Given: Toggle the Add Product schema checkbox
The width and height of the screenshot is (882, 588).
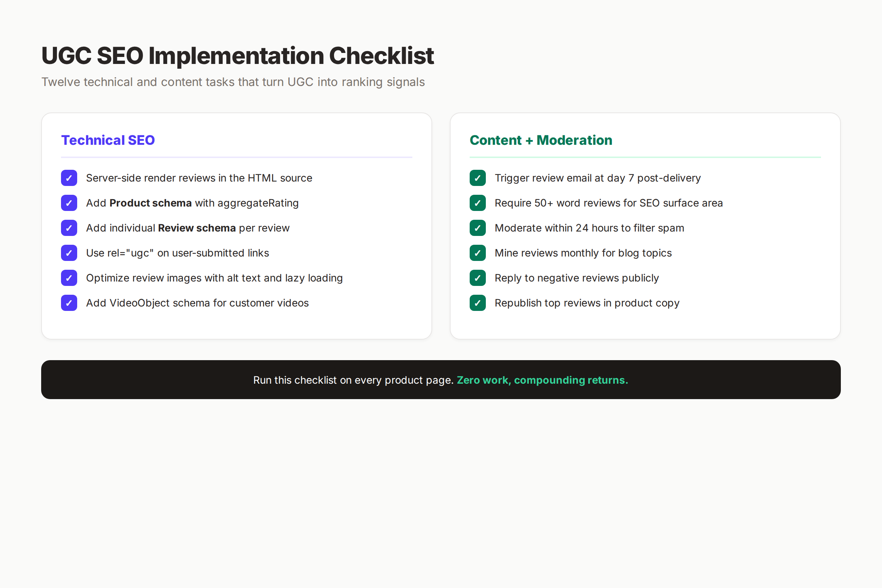Looking at the screenshot, I should pos(69,203).
